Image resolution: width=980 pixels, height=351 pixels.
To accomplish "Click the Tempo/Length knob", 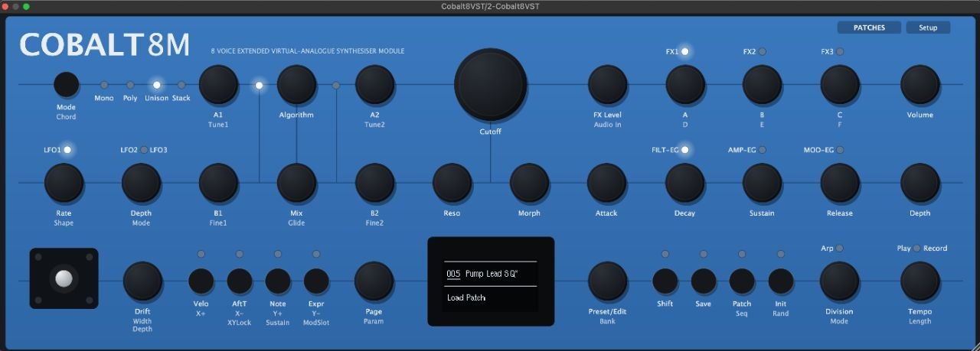I will 920,281.
